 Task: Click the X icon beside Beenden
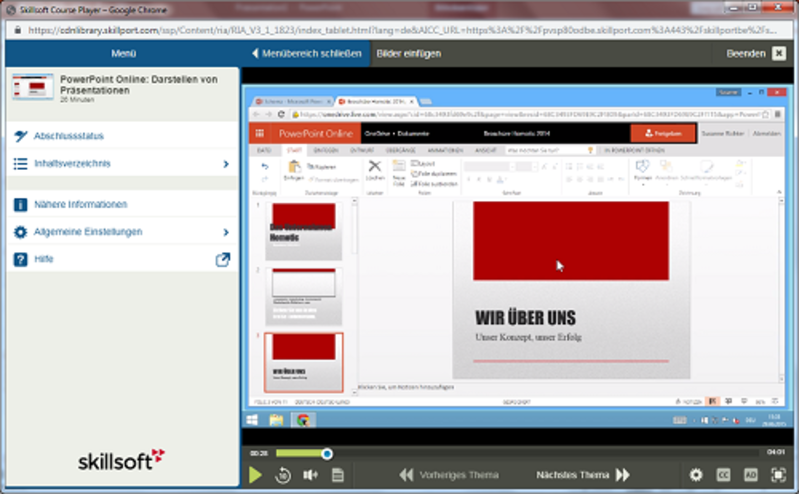click(x=779, y=54)
